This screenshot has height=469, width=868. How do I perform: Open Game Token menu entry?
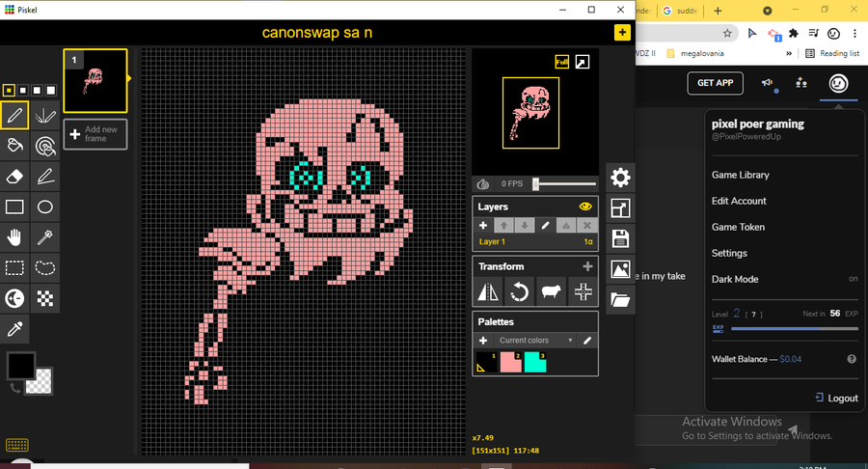click(x=738, y=227)
